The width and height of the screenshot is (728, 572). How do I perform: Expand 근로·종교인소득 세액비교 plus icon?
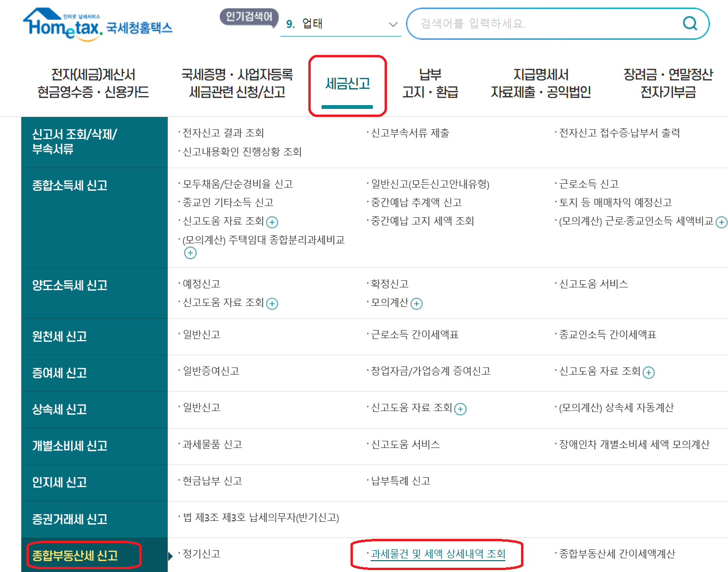[x=722, y=222]
